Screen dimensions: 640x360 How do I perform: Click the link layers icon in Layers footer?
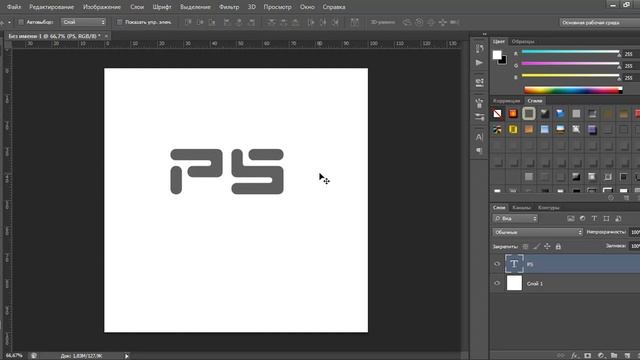coord(561,356)
